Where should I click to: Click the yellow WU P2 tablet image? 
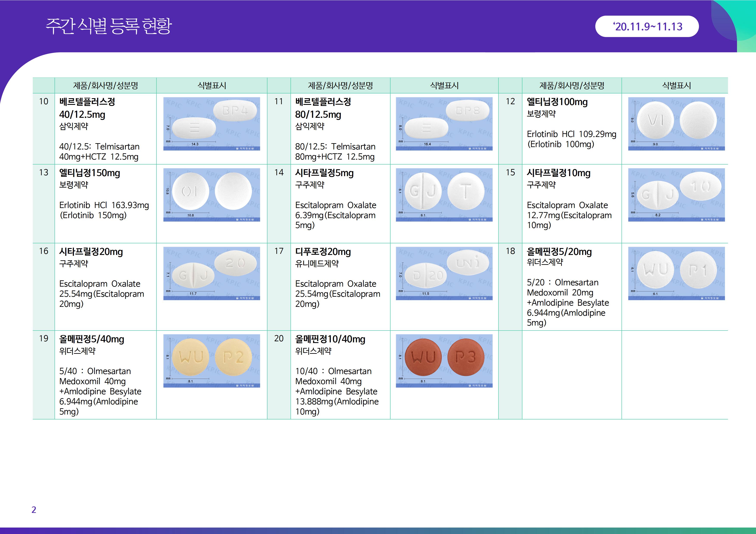(x=211, y=361)
